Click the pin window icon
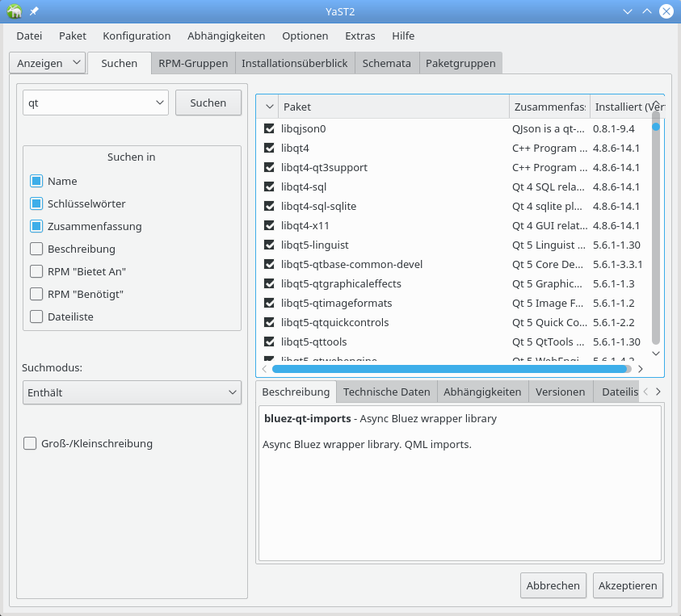 (34, 11)
